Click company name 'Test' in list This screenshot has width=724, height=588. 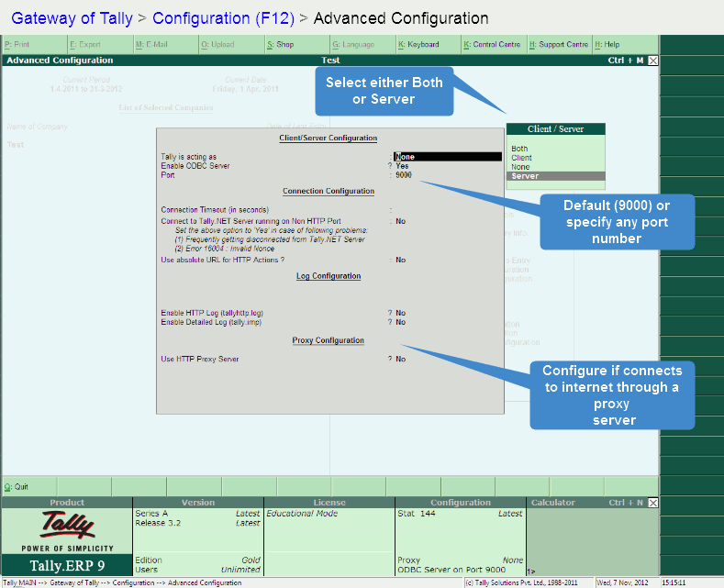[16, 144]
